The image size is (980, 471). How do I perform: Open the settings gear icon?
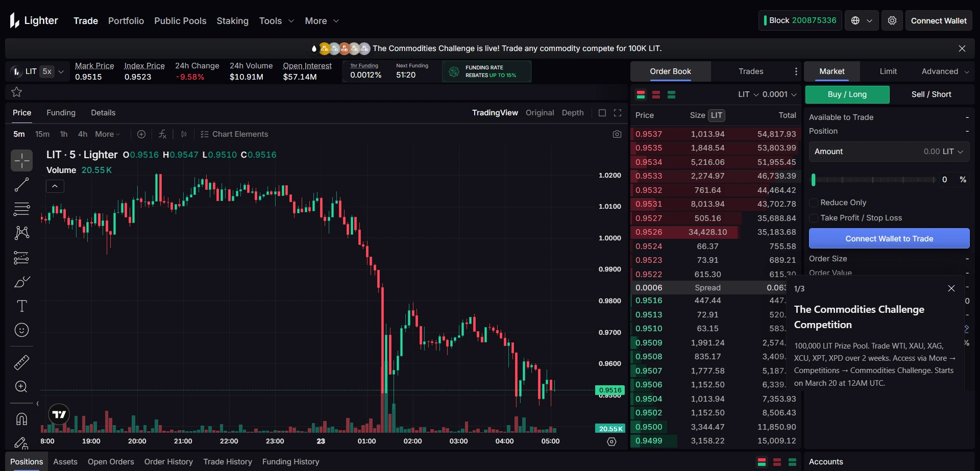tap(892, 21)
